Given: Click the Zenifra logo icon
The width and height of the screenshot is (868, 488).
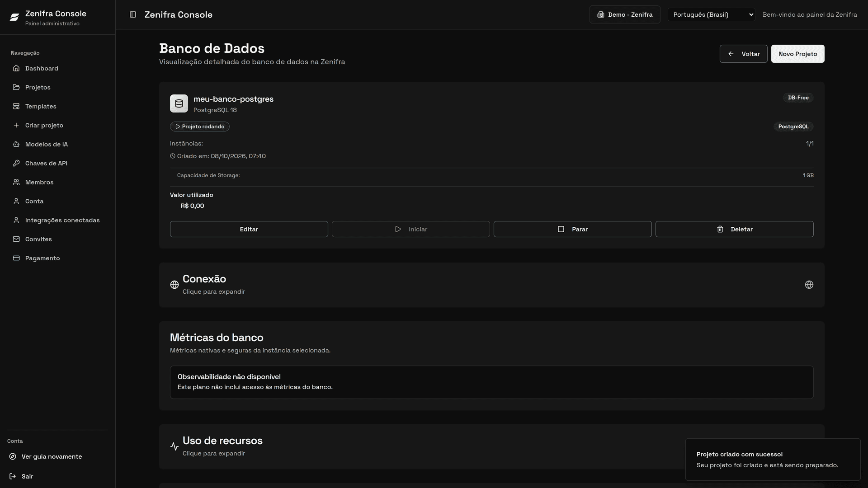Looking at the screenshot, I should pyautogui.click(x=14, y=17).
